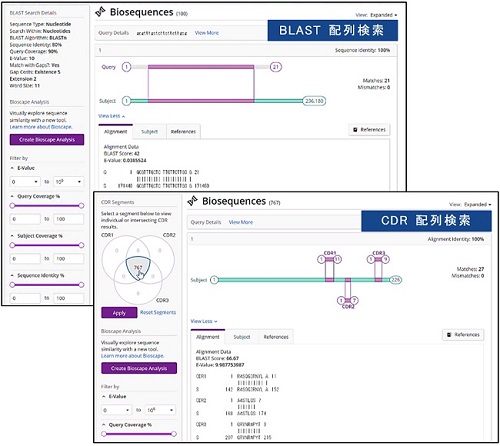Click the Reset Segments link
The height and width of the screenshot is (446, 500).
[158, 312]
